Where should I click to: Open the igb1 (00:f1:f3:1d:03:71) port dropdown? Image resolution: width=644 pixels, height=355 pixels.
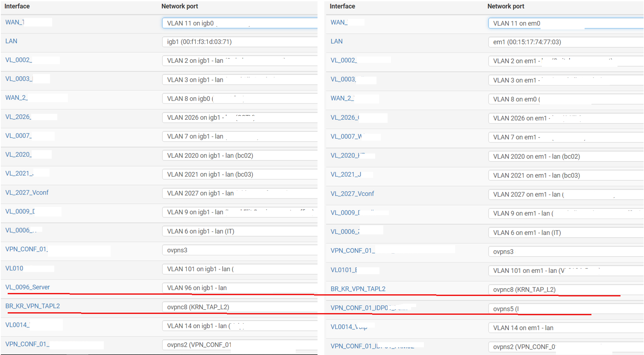tap(240, 41)
